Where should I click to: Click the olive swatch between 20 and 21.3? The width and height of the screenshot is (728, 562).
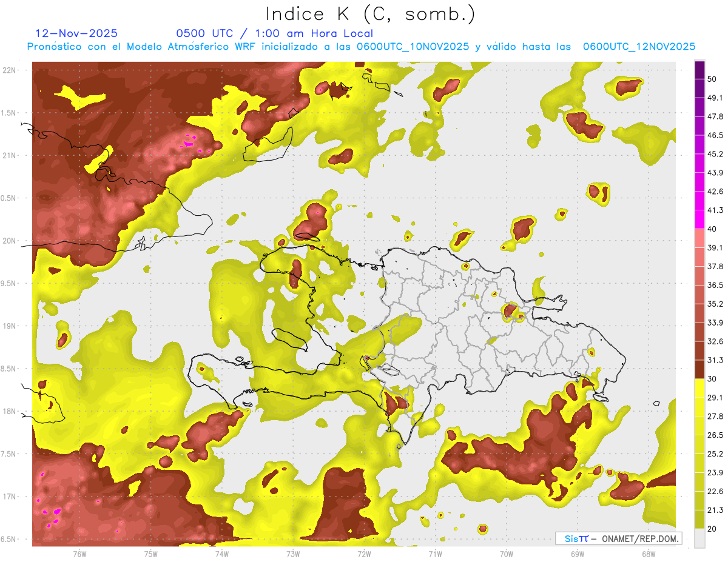(699, 520)
